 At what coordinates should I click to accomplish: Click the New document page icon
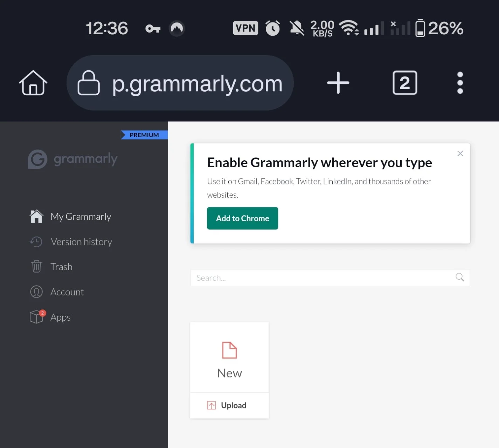tap(229, 350)
